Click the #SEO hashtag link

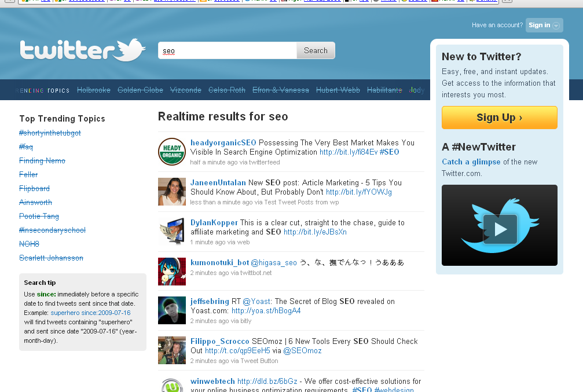pyautogui.click(x=389, y=151)
